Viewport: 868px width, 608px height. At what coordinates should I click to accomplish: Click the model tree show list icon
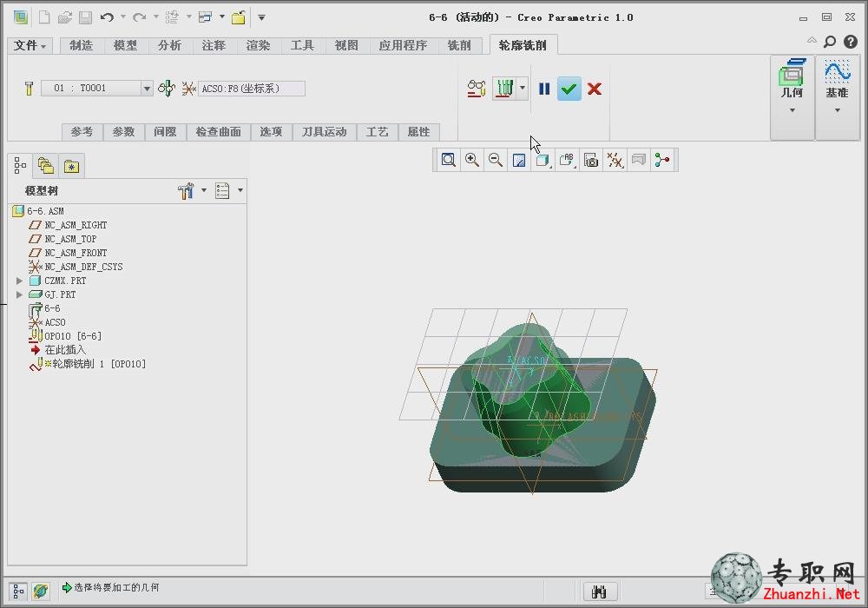point(222,190)
